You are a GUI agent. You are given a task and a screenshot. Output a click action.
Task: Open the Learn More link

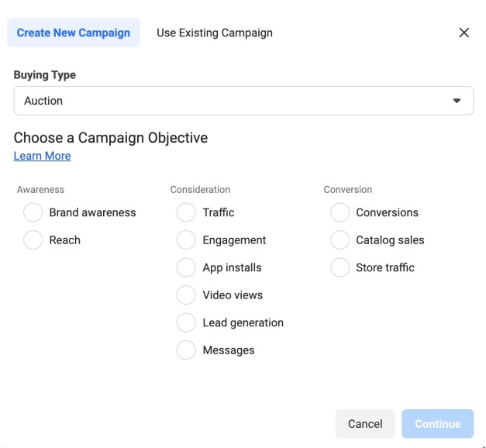[42, 156]
